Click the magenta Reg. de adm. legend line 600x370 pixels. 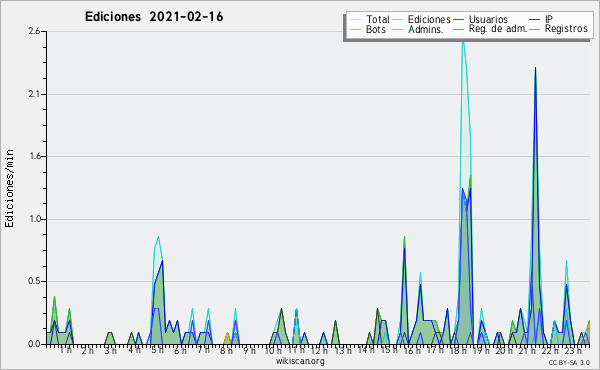459,29
